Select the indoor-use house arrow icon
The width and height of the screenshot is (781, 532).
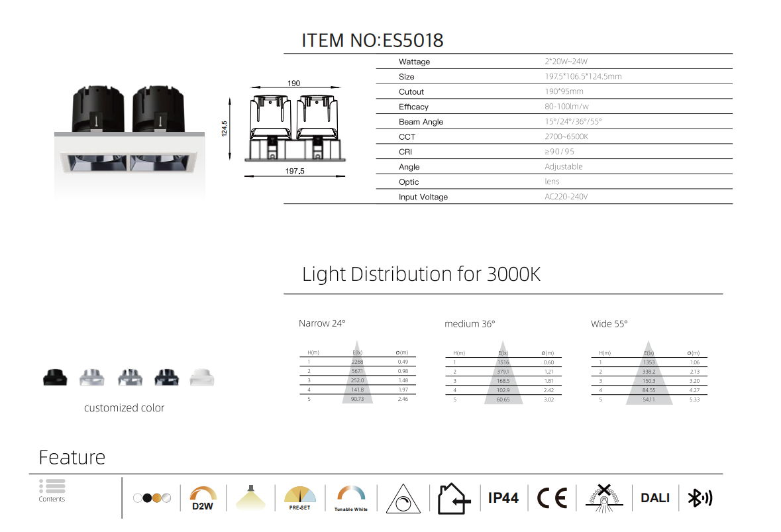(454, 499)
